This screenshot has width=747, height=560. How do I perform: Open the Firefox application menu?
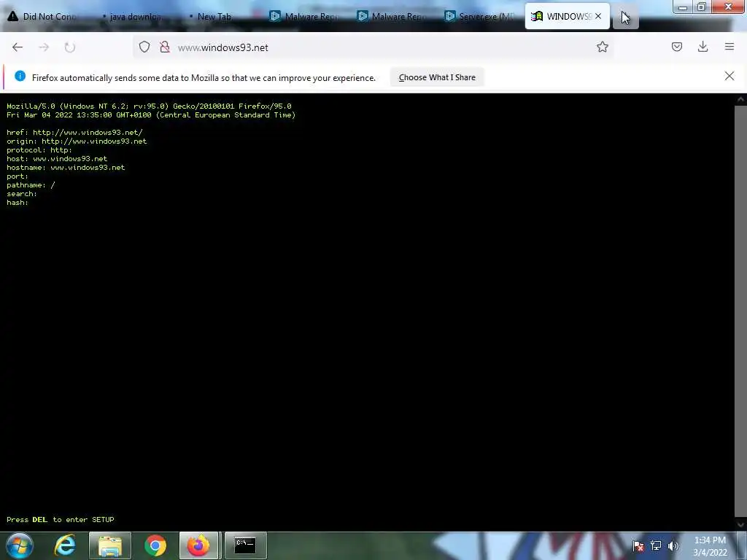[x=729, y=47]
